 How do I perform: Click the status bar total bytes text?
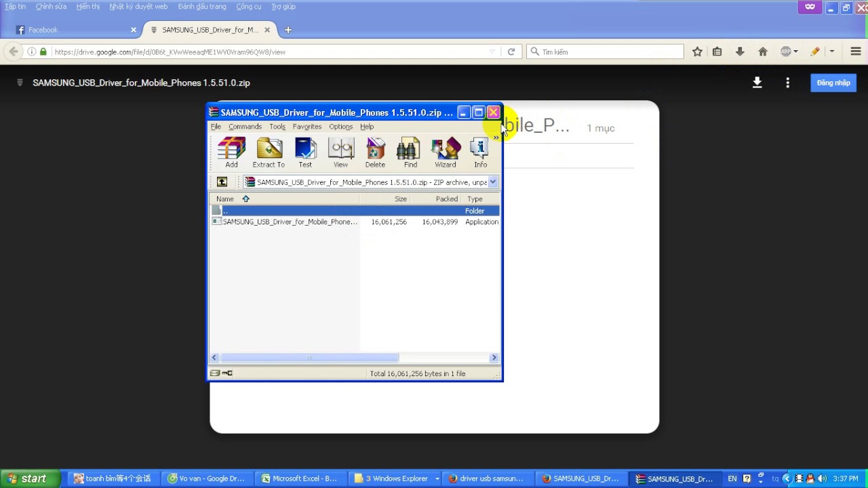(417, 373)
